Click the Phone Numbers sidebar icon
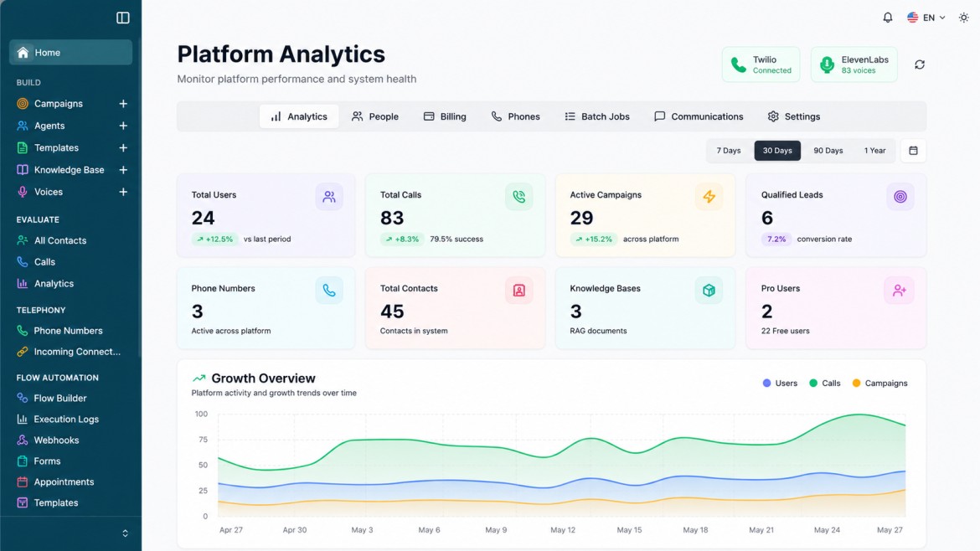 [23, 331]
